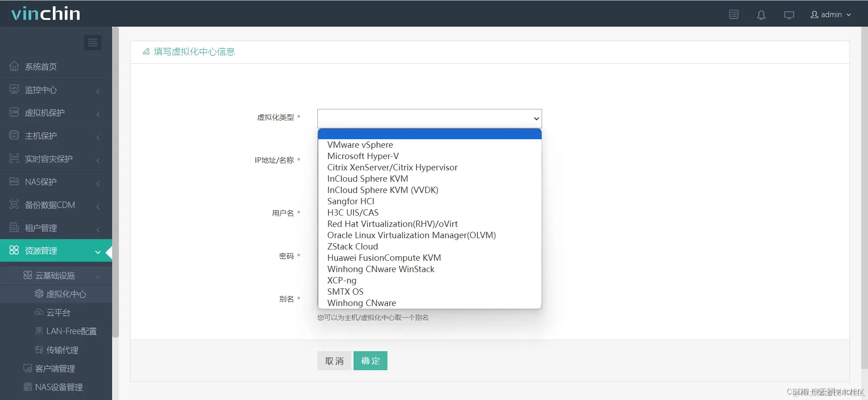Click the home icon beside 系统首页
Image resolution: width=868 pixels, height=400 pixels.
tap(14, 66)
